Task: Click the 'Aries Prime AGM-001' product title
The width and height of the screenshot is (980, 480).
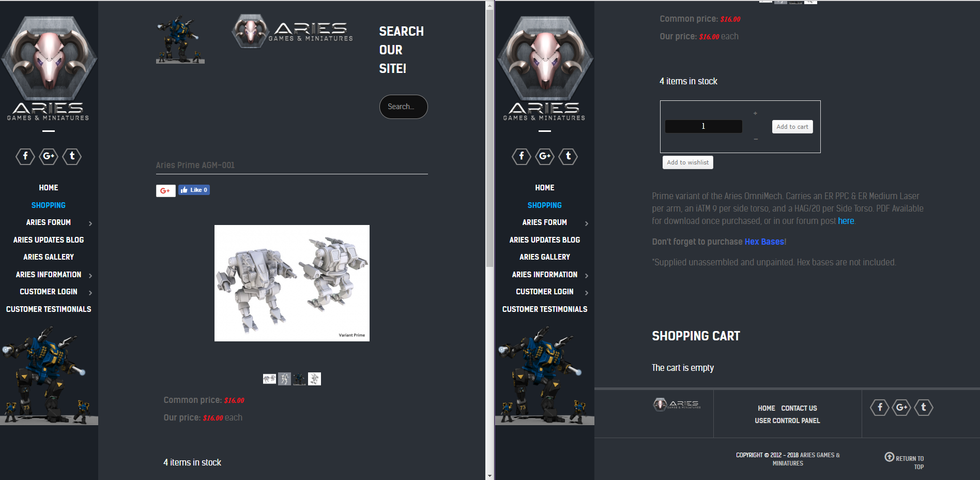Action: tap(195, 165)
